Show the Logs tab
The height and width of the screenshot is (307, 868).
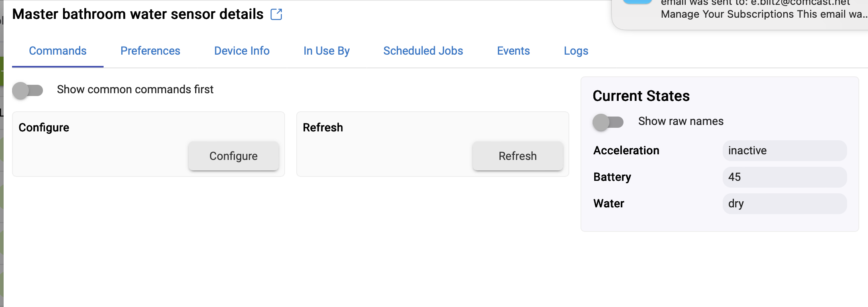tap(576, 51)
